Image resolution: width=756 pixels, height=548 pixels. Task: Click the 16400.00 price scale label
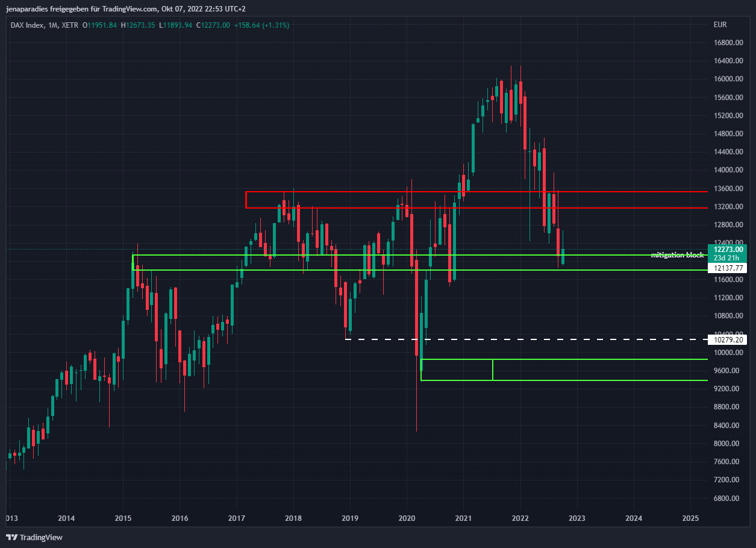[727, 61]
